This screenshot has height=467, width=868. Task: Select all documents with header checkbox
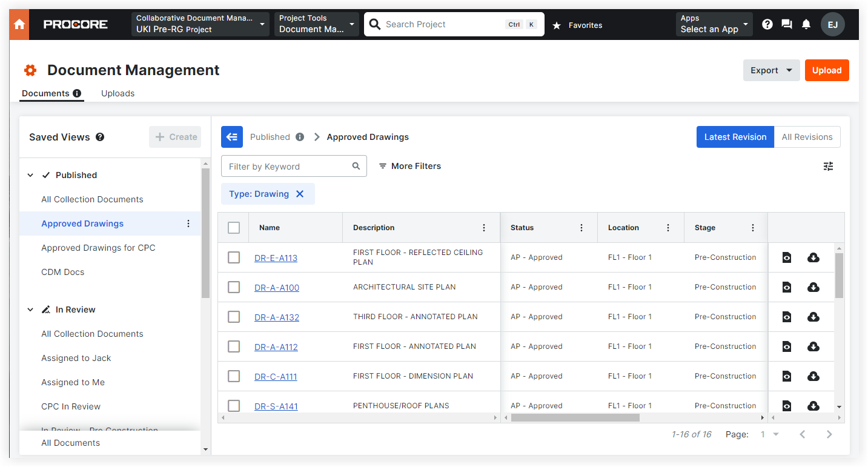(x=233, y=227)
